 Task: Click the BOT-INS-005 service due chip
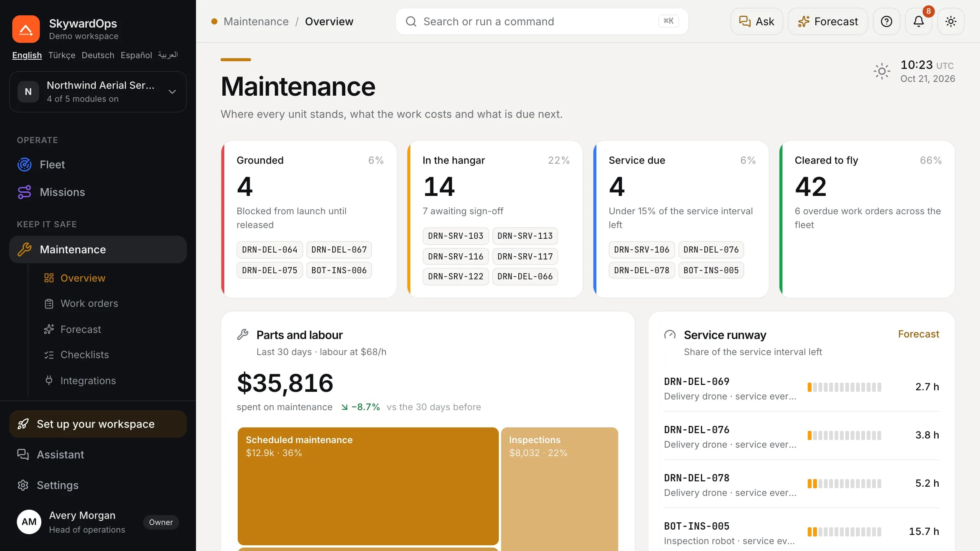tap(711, 270)
